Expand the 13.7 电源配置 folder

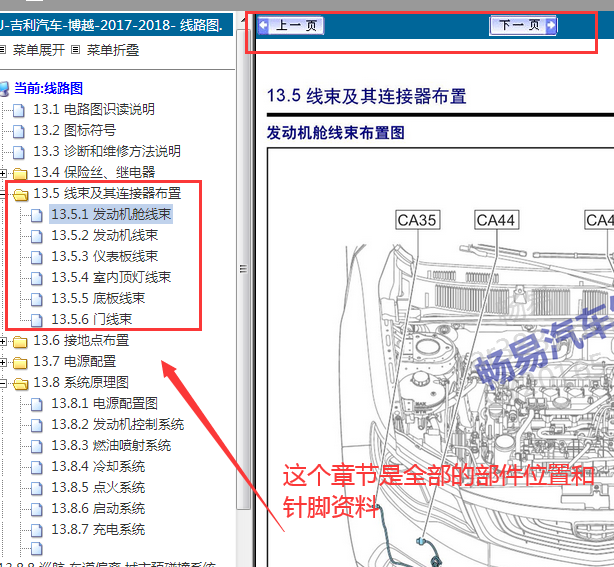3,362
